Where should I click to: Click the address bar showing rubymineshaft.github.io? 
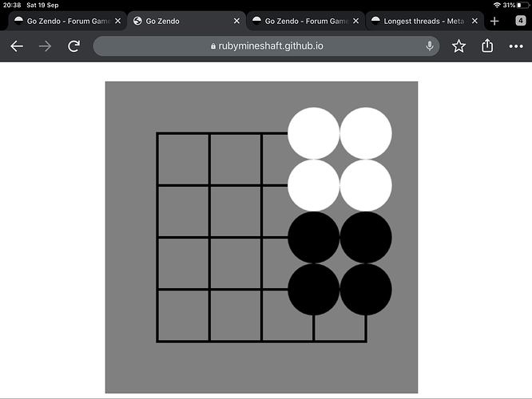266,45
